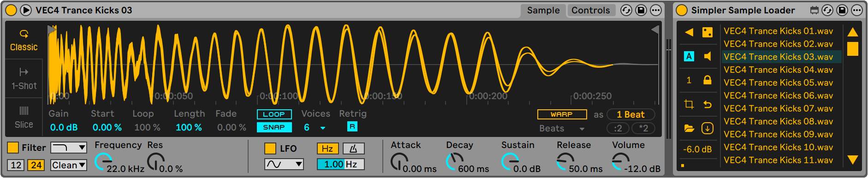Open the LFO waveform dropdown

click(x=284, y=164)
